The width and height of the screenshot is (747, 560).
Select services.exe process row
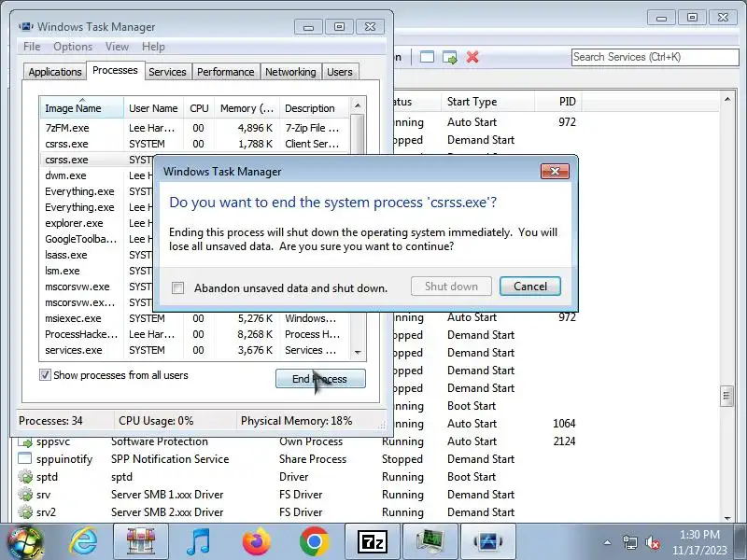[195, 350]
